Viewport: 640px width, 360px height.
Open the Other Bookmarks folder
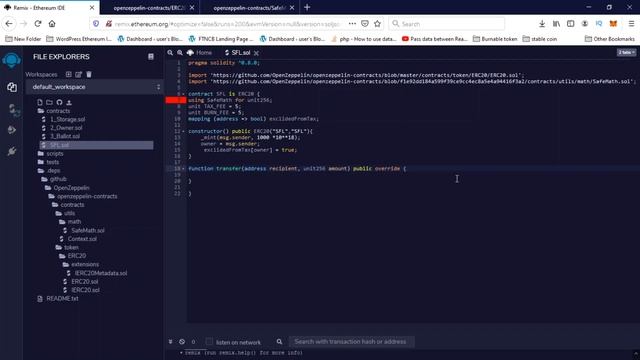click(x=610, y=39)
